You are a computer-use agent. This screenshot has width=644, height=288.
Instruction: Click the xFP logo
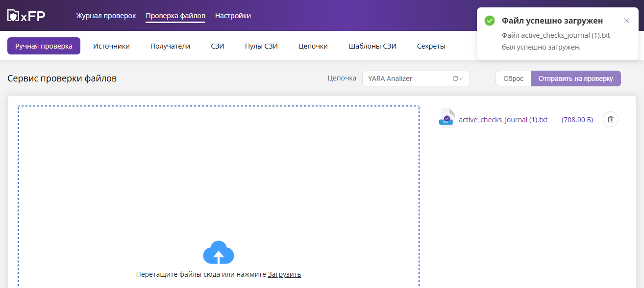tap(26, 16)
